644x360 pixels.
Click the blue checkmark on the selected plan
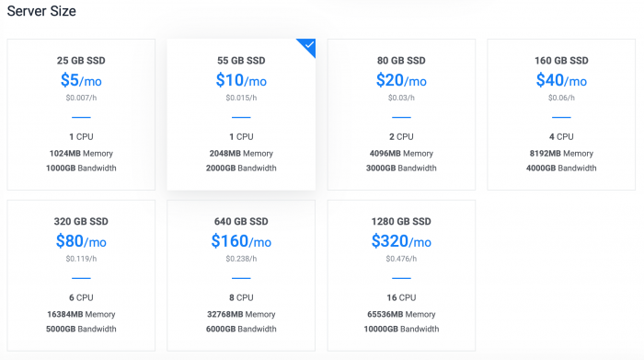pyautogui.click(x=309, y=45)
